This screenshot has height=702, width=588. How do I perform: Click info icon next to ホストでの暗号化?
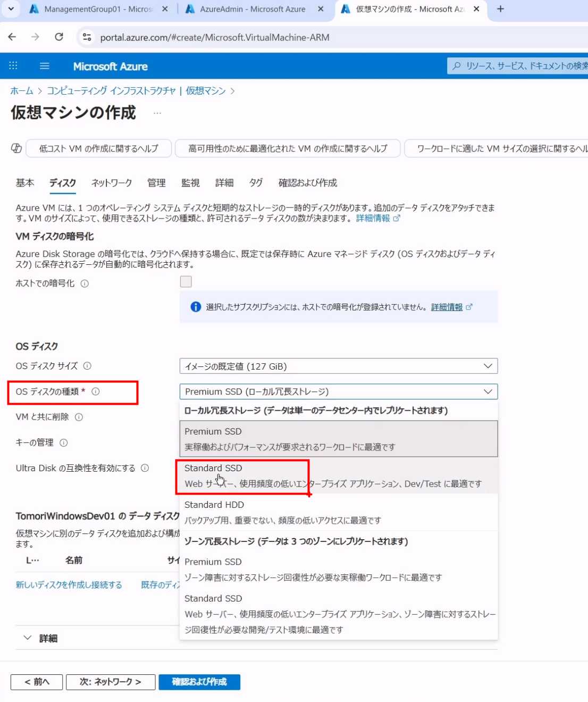click(85, 283)
